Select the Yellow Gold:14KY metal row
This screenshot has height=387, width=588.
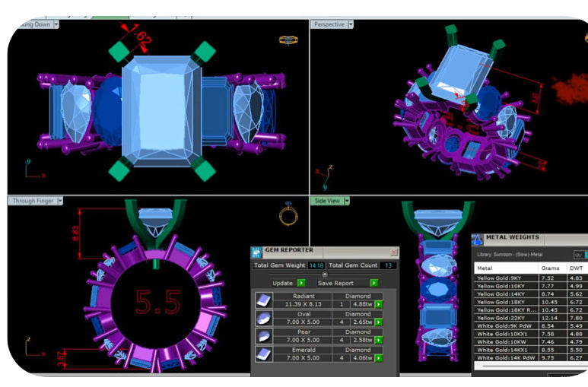click(531, 294)
